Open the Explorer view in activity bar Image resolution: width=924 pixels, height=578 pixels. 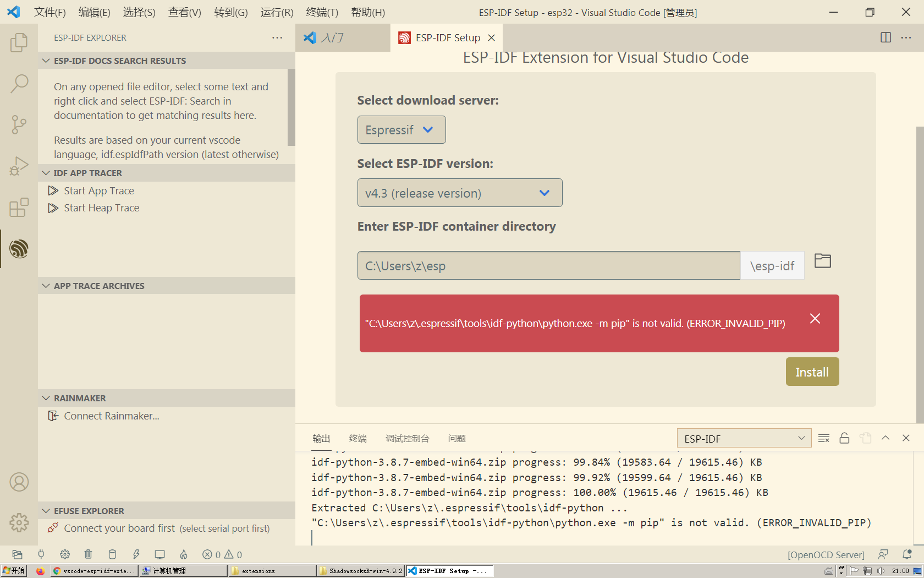(19, 42)
